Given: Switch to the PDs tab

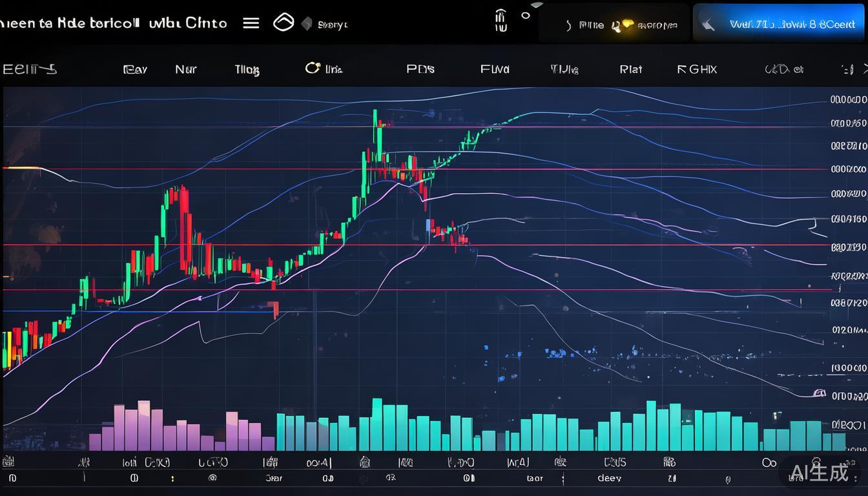Looking at the screenshot, I should click(x=420, y=68).
